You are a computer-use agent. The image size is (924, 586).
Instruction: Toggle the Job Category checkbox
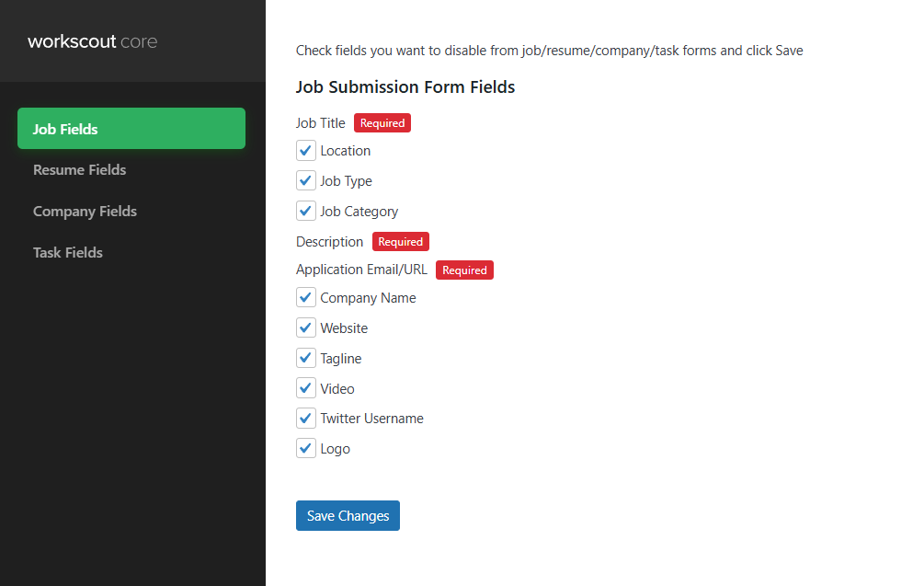(306, 212)
